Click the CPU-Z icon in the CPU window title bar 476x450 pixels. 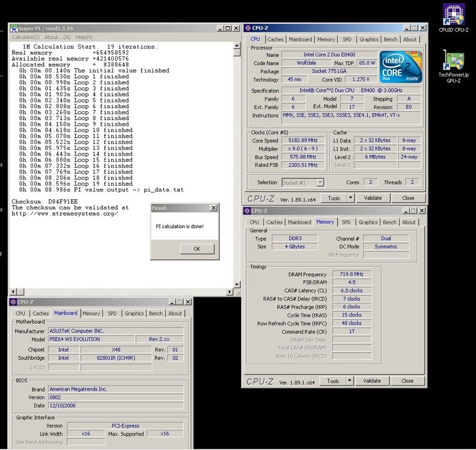point(248,28)
